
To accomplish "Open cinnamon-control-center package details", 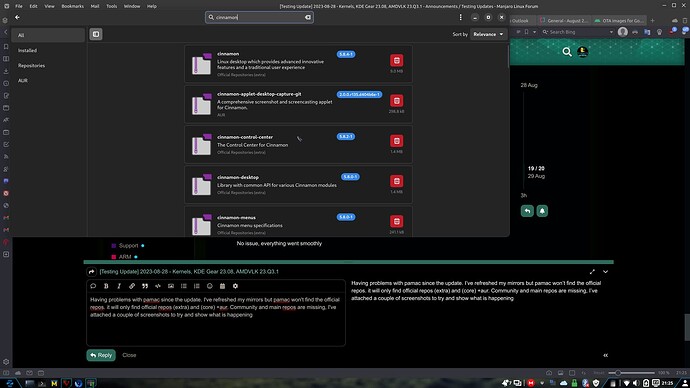I will (x=298, y=144).
